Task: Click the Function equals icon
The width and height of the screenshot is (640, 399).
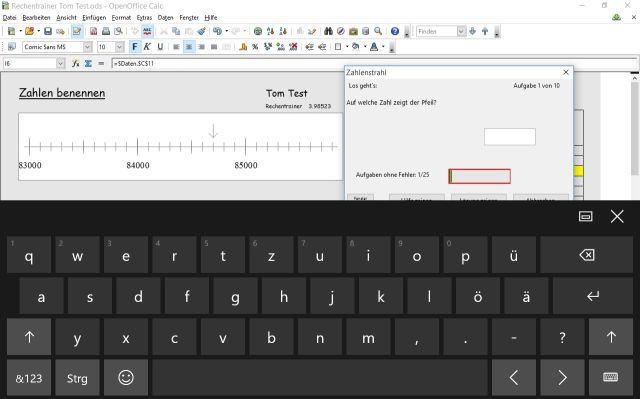Action: tap(101, 64)
